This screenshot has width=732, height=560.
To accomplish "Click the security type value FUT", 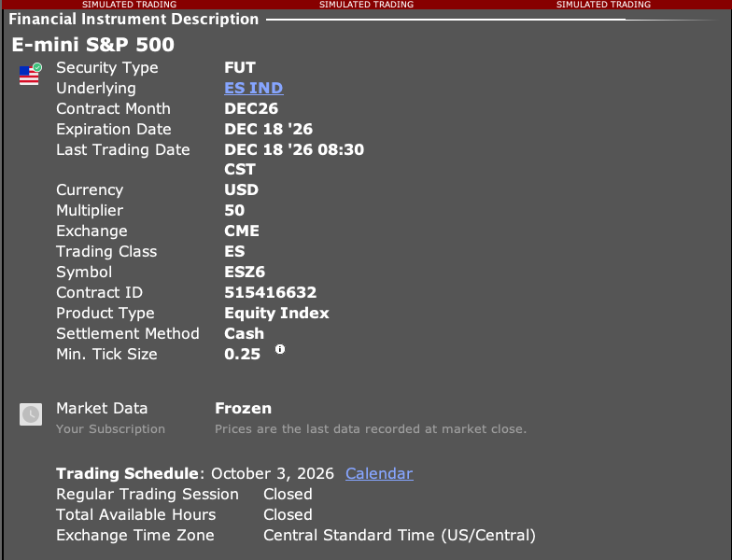I will (240, 67).
